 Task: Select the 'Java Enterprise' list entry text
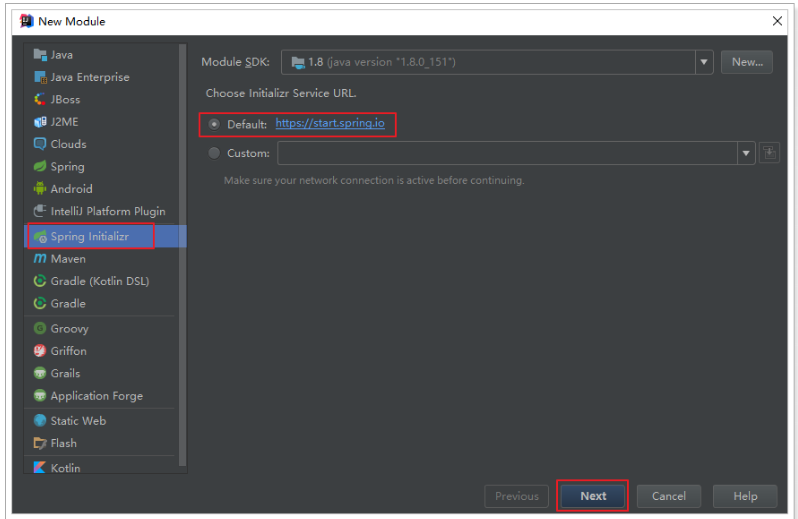pos(90,77)
